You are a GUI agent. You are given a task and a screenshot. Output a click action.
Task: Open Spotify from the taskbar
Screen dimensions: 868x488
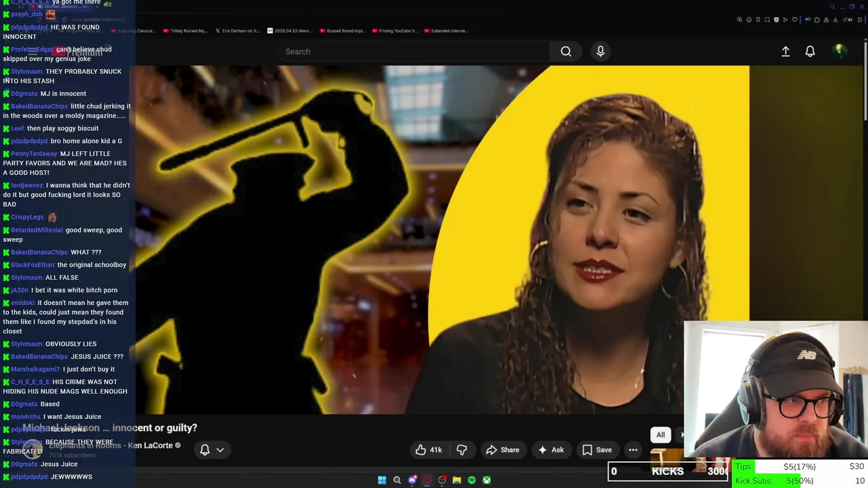click(x=471, y=480)
